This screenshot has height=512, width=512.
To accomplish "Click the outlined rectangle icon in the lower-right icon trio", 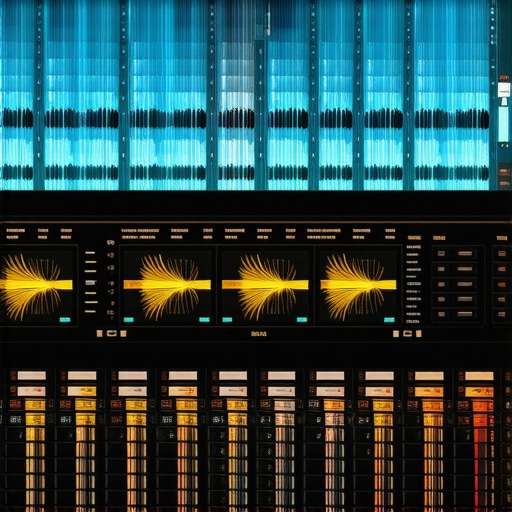I will 407,333.
